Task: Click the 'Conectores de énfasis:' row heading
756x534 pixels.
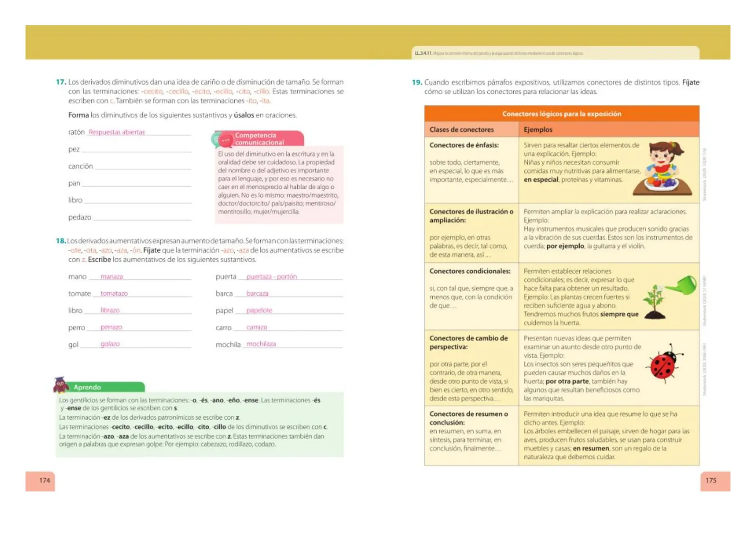Action: pos(464,145)
